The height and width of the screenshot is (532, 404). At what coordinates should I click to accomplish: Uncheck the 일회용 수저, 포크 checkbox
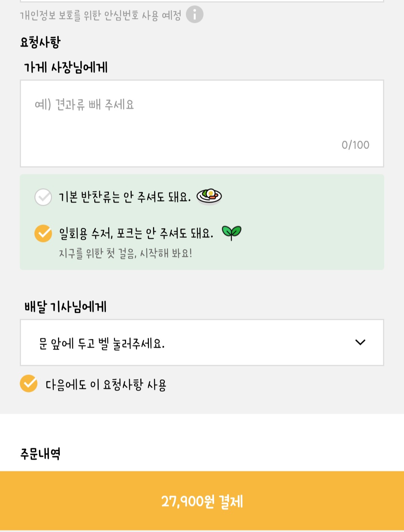[43, 233]
